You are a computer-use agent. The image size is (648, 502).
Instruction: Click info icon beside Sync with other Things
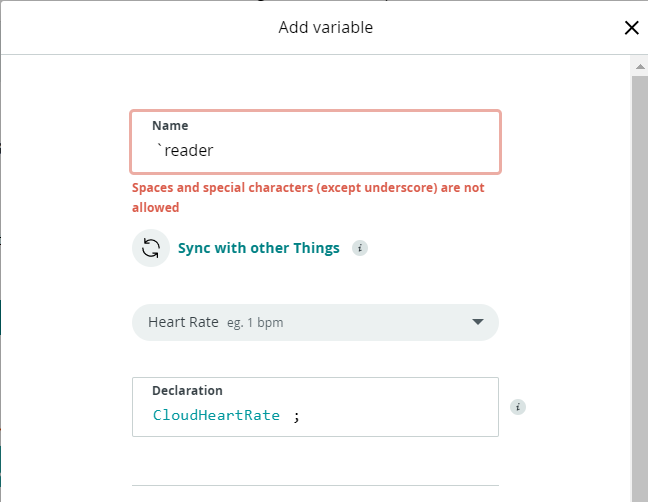[x=360, y=248]
